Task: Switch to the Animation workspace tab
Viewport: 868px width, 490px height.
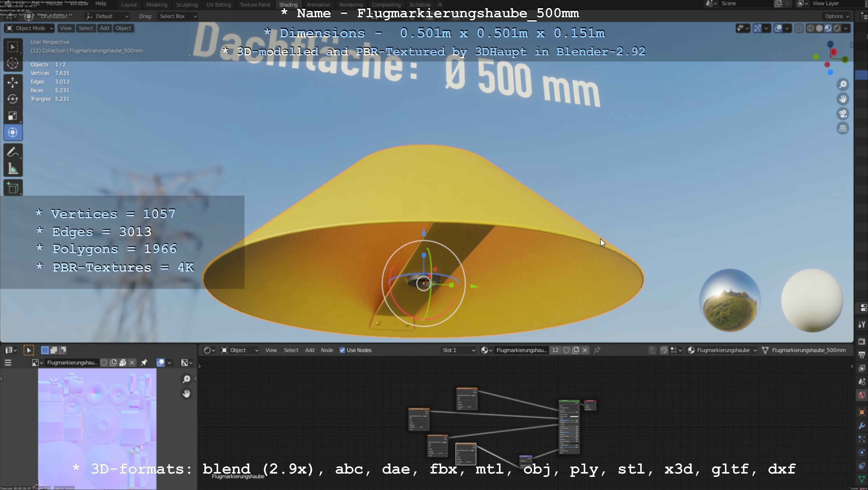Action: 319,5
